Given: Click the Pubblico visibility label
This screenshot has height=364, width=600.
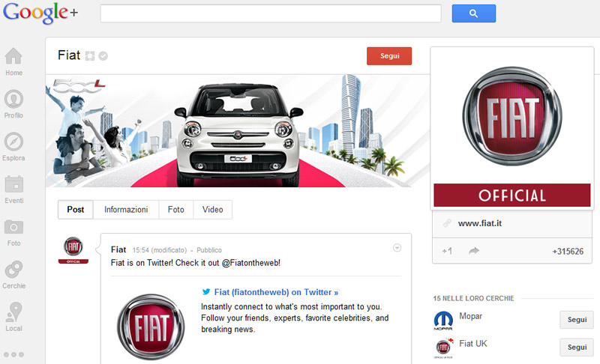Looking at the screenshot, I should (x=209, y=250).
